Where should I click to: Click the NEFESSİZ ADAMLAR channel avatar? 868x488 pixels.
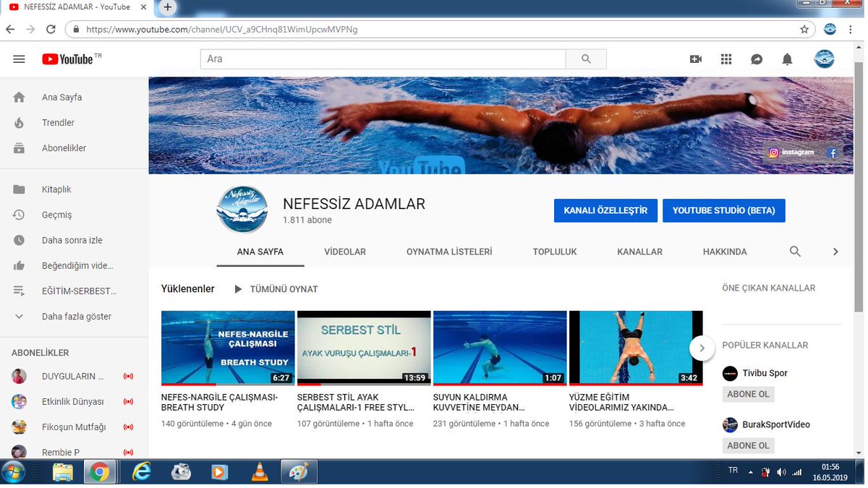pyautogui.click(x=242, y=210)
